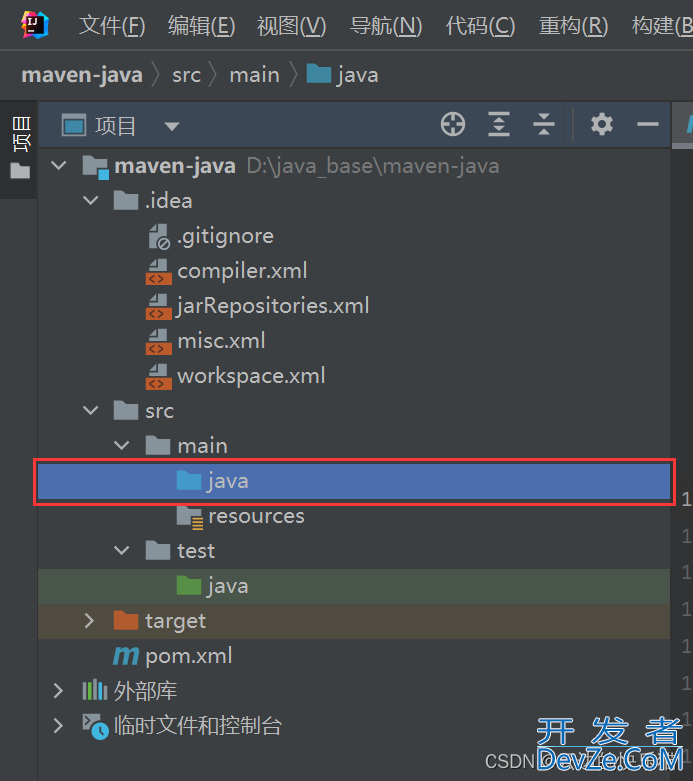Click the collapse all icon
Image resolution: width=693 pixels, height=781 pixels.
(544, 124)
